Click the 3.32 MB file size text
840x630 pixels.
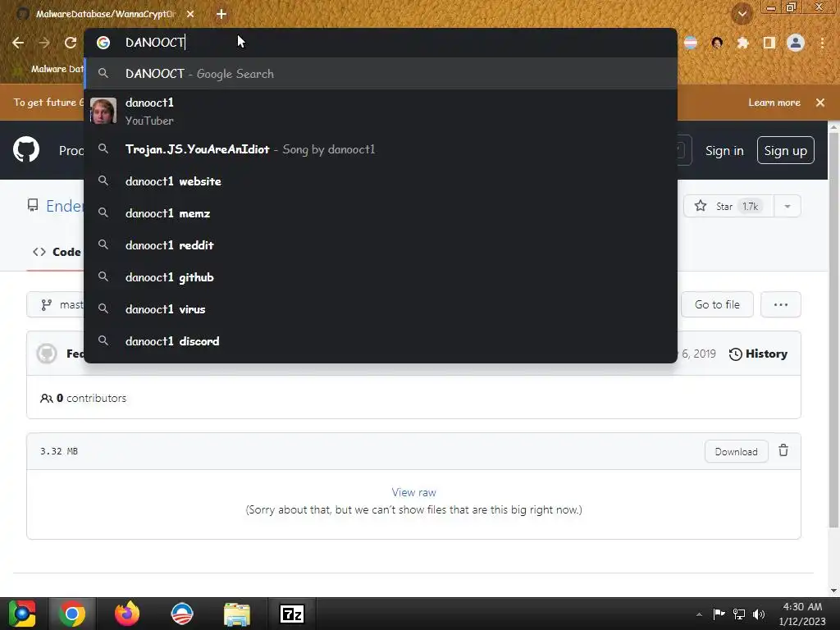59,451
